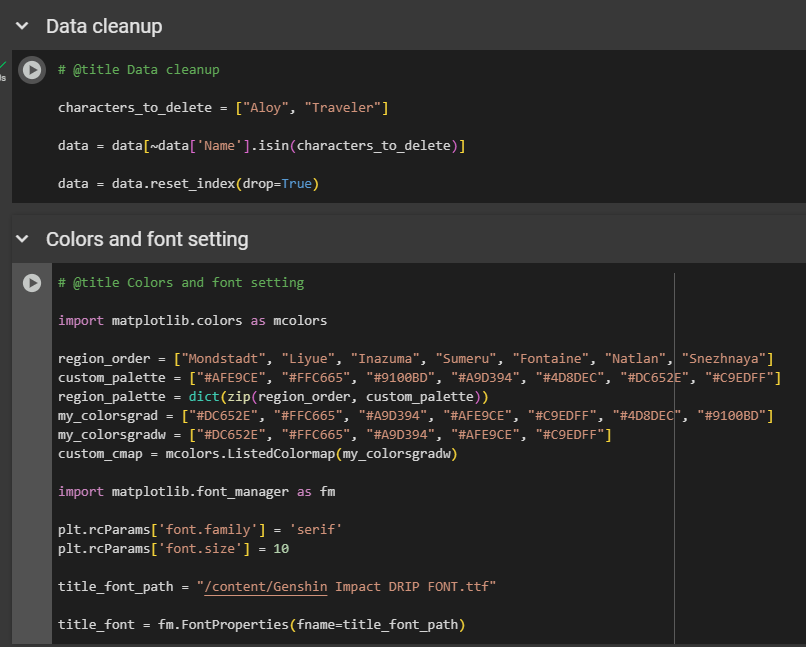Image resolution: width=806 pixels, height=647 pixels.
Task: Click the green execution checkmark beside first cell
Action: click(x=3, y=64)
